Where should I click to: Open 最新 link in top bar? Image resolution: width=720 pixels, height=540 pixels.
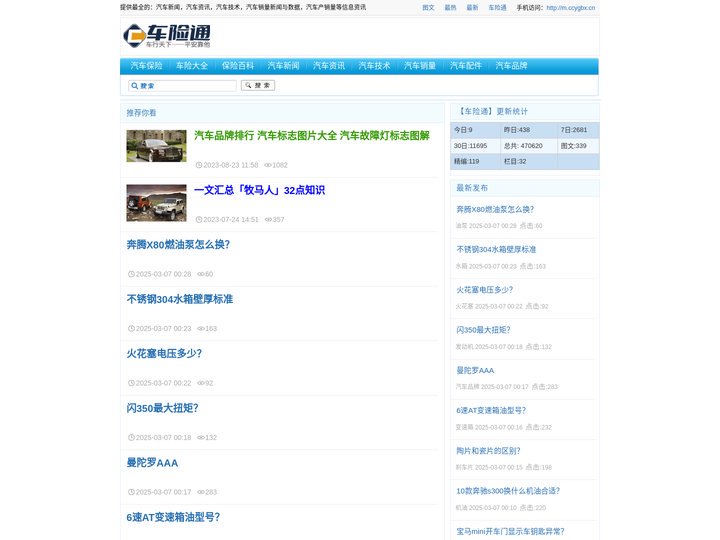472,8
